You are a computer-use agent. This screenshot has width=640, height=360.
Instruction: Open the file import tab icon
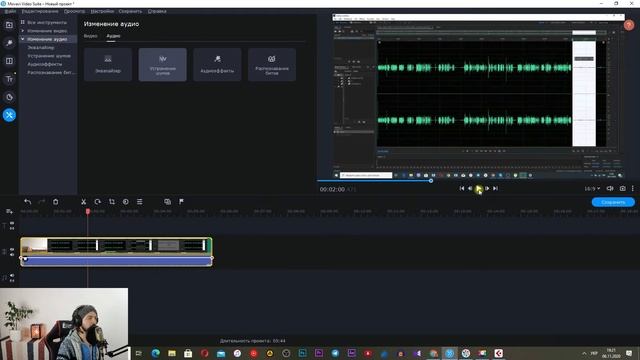click(9, 25)
